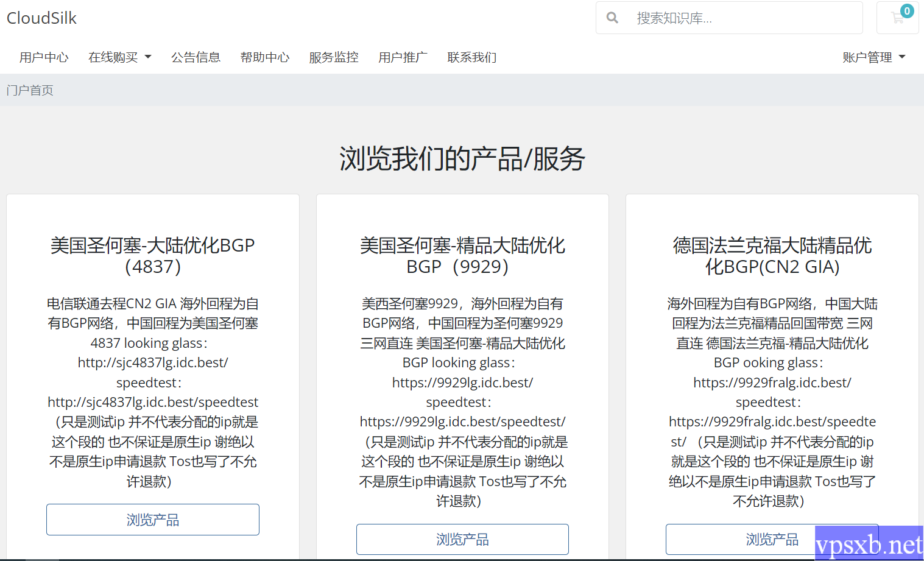Viewport: 924px width, 561px height.
Task: Select 联系我们 in navigation
Action: pyautogui.click(x=471, y=57)
